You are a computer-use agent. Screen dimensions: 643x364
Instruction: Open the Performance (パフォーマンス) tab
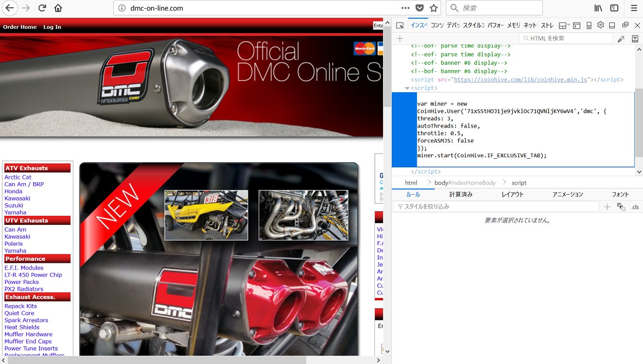click(496, 25)
